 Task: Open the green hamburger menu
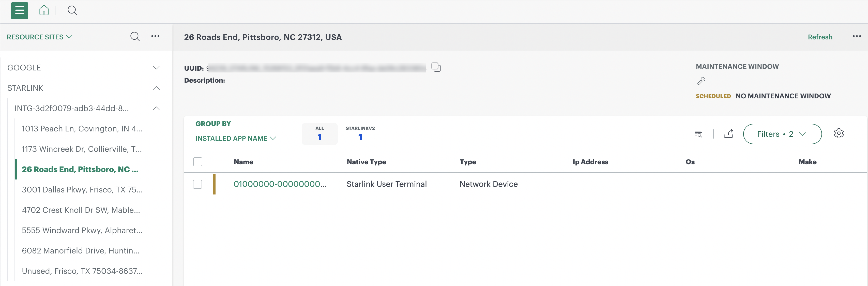coord(20,10)
